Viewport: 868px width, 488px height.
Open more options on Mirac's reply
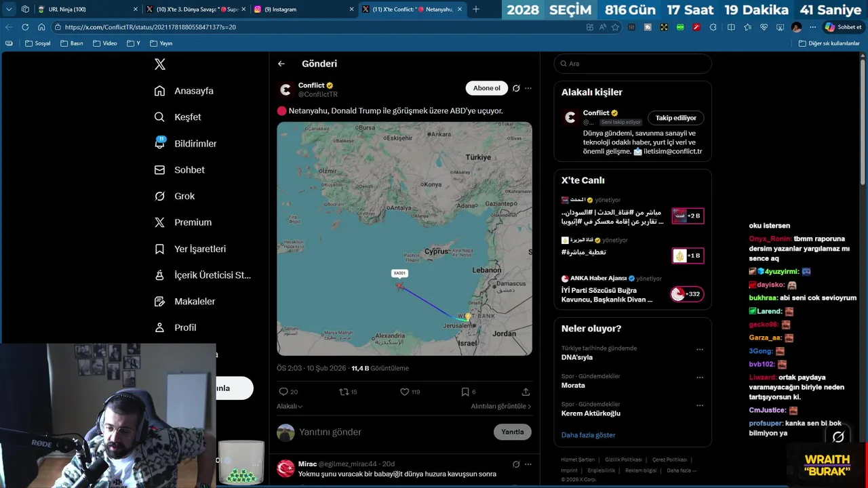(x=528, y=464)
